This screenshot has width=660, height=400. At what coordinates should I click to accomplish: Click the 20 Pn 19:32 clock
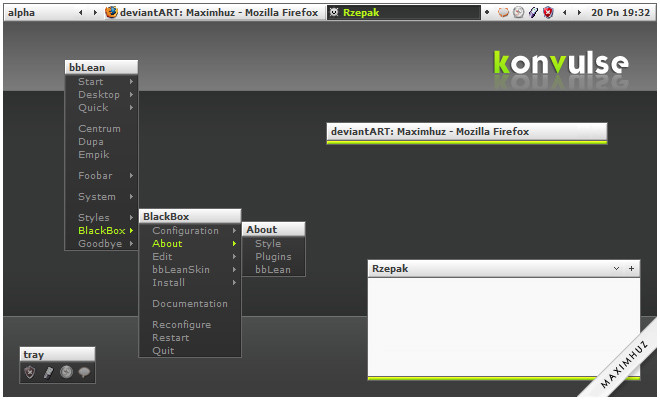620,13
